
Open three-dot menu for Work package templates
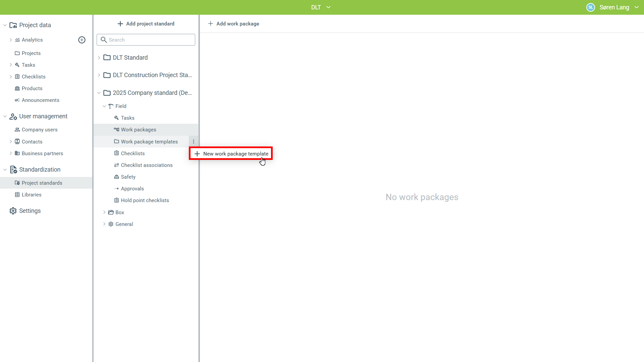pos(194,142)
